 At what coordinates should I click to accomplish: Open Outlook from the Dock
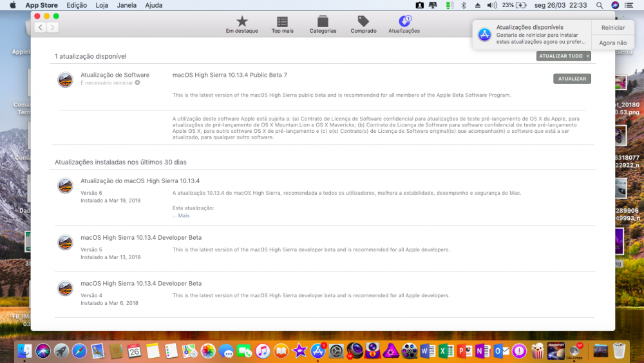501,351
